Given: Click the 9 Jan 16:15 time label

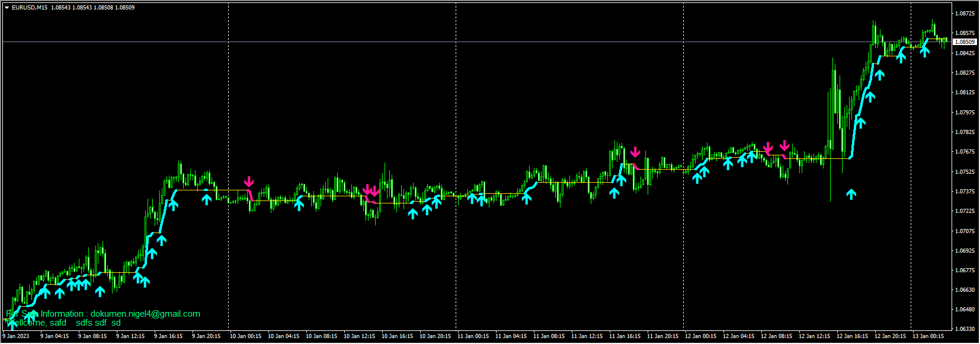Looking at the screenshot, I should click(168, 336).
